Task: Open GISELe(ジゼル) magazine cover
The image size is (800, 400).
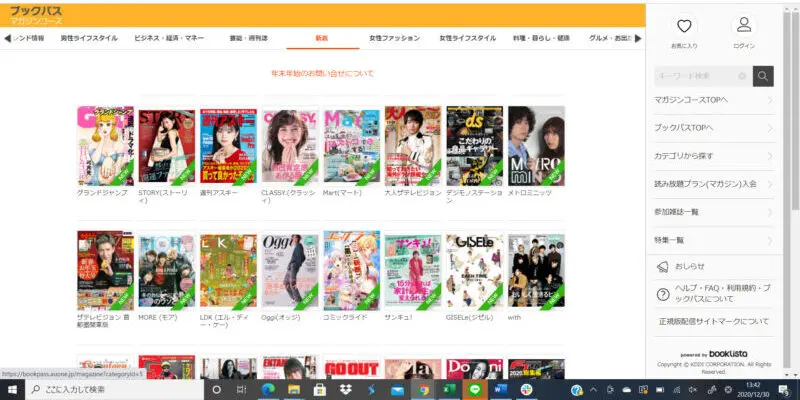Action: coord(474,270)
